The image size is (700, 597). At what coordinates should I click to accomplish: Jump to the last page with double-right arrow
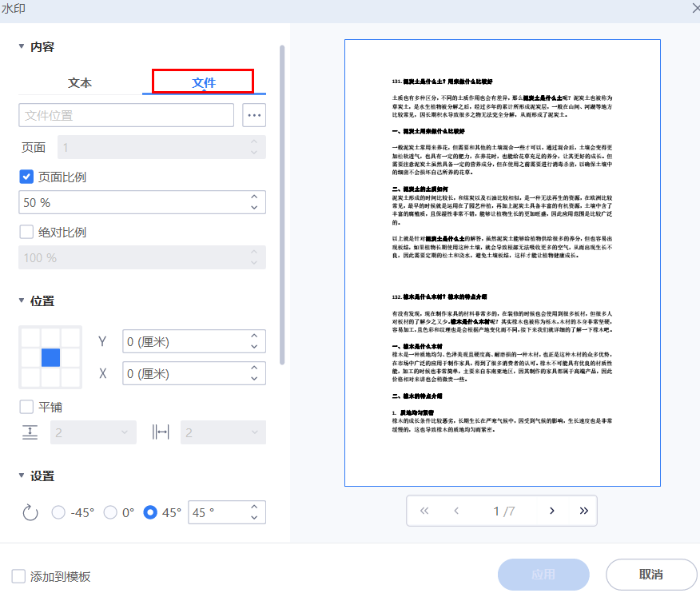point(584,511)
